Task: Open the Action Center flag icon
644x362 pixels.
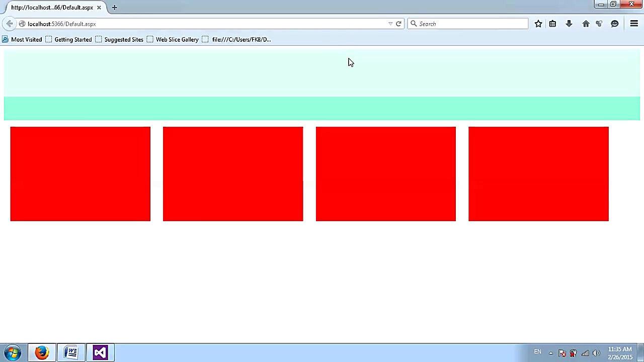Action: 562,353
